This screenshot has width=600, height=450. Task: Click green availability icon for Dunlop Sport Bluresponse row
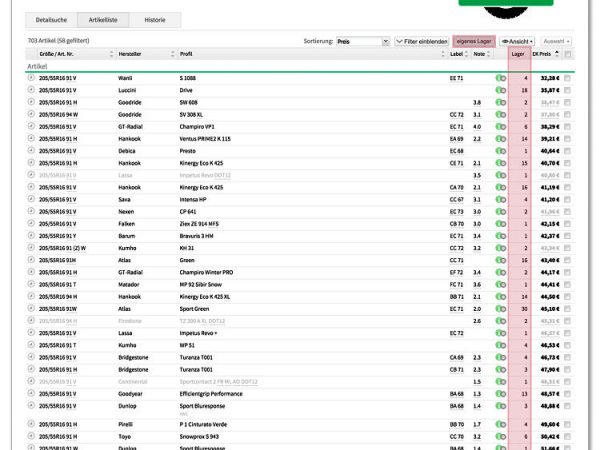[x=501, y=406]
